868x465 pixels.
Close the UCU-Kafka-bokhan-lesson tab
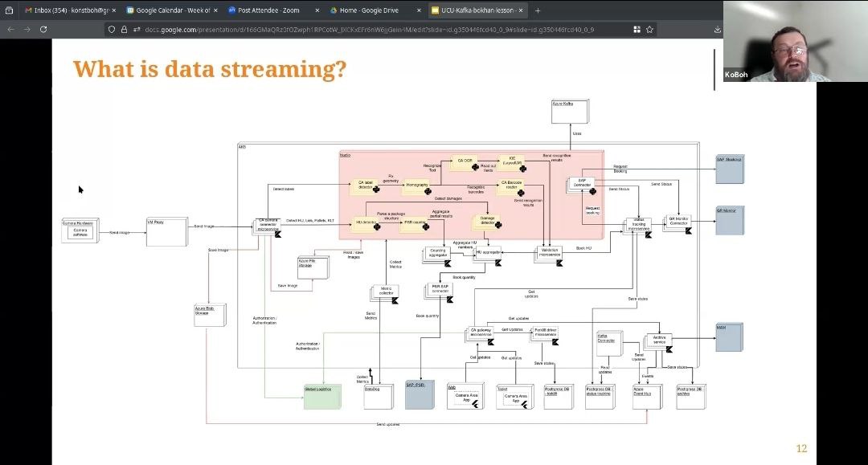pos(521,10)
